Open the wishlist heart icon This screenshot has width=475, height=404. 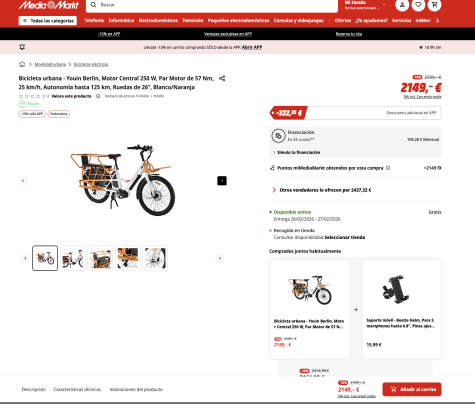pos(418,5)
